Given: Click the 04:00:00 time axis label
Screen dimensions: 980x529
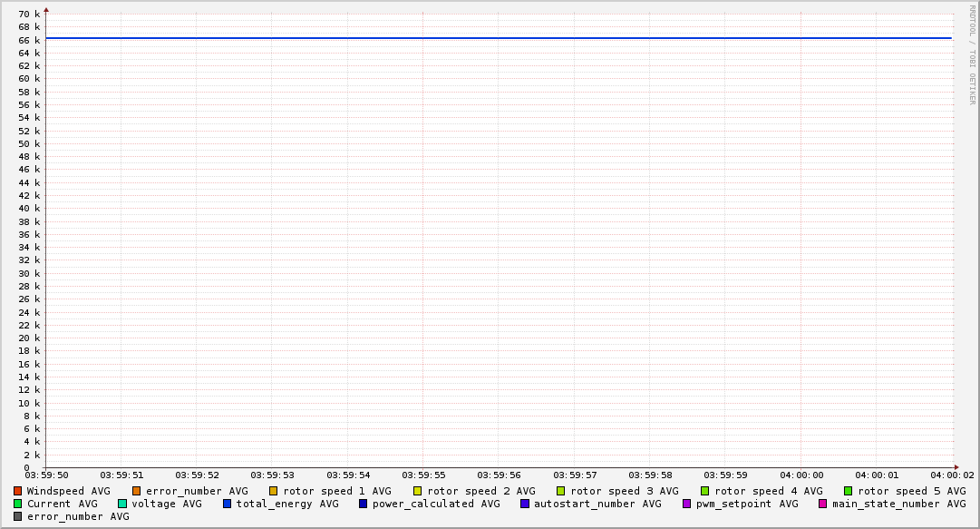Looking at the screenshot, I should coord(801,475).
